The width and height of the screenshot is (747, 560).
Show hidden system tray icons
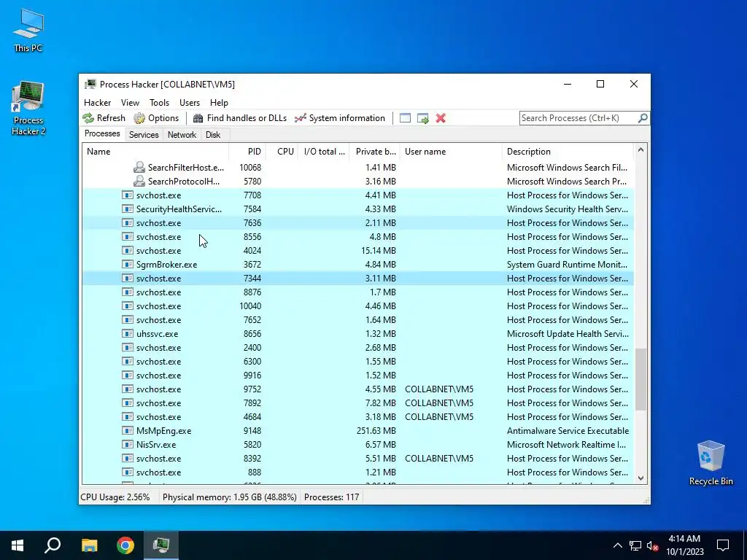617,545
